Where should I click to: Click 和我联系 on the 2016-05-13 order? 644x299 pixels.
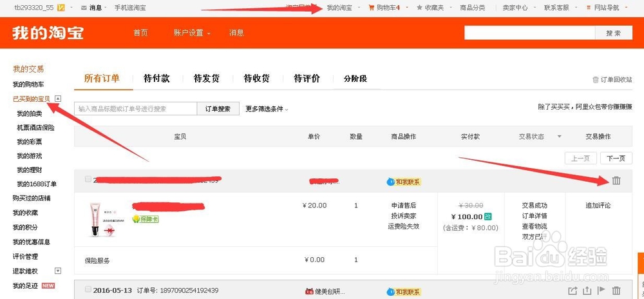pos(404,292)
